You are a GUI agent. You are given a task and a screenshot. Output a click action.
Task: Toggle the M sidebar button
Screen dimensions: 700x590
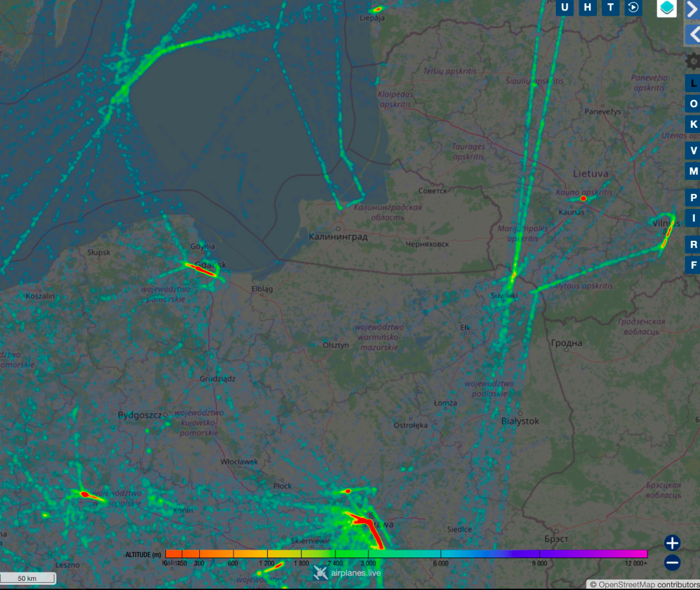click(x=693, y=171)
